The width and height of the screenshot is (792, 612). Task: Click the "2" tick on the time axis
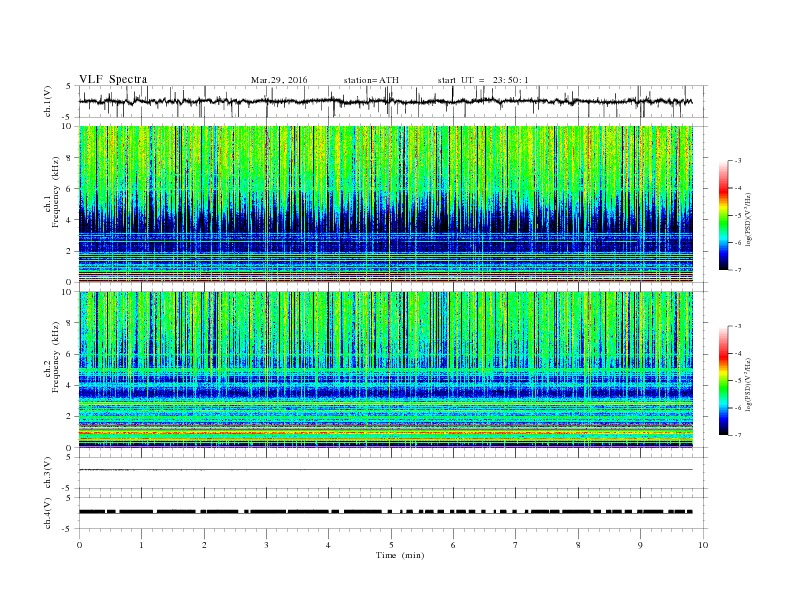coord(204,545)
